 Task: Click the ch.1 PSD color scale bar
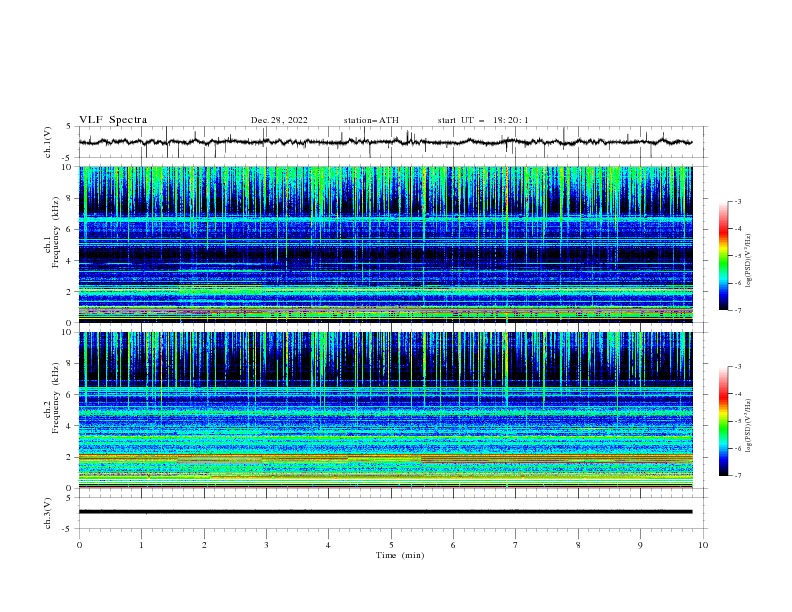tap(724, 256)
